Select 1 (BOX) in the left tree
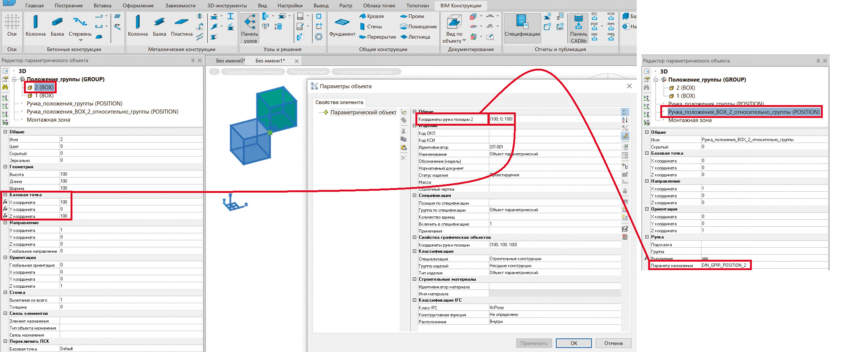Image resolution: width=868 pixels, height=352 pixels. pyautogui.click(x=44, y=96)
